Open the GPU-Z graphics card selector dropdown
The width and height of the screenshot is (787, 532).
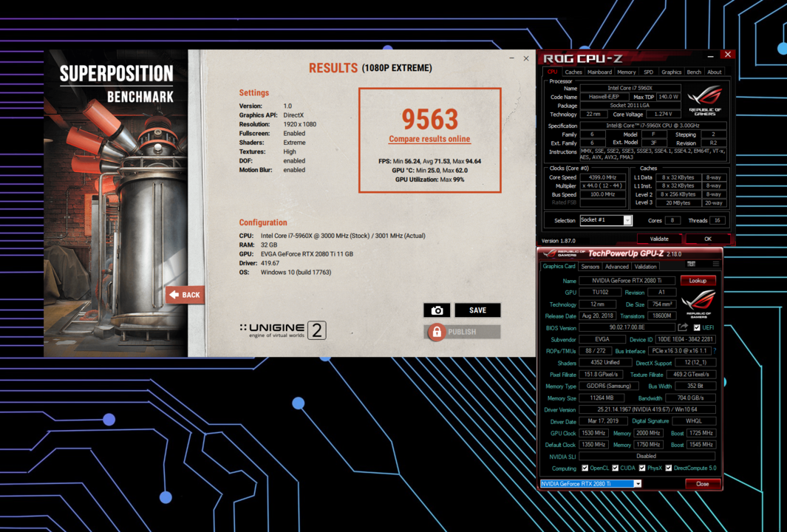(638, 484)
